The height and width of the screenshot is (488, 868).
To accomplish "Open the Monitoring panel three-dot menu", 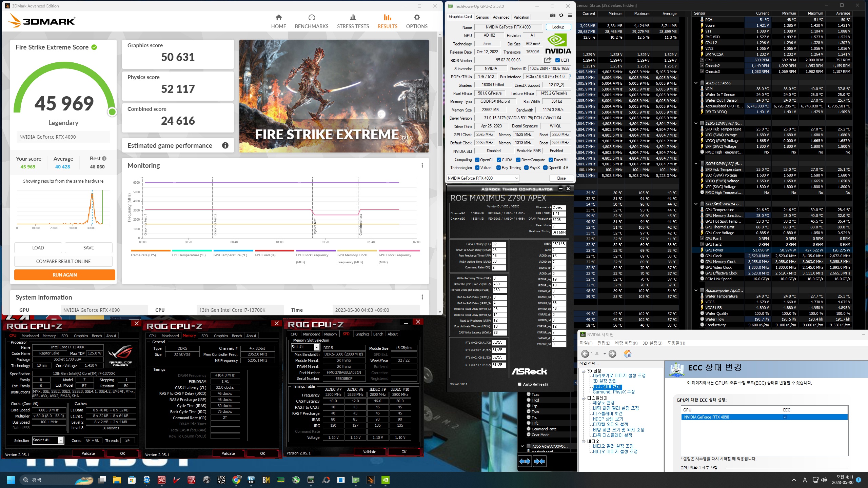I will point(422,165).
